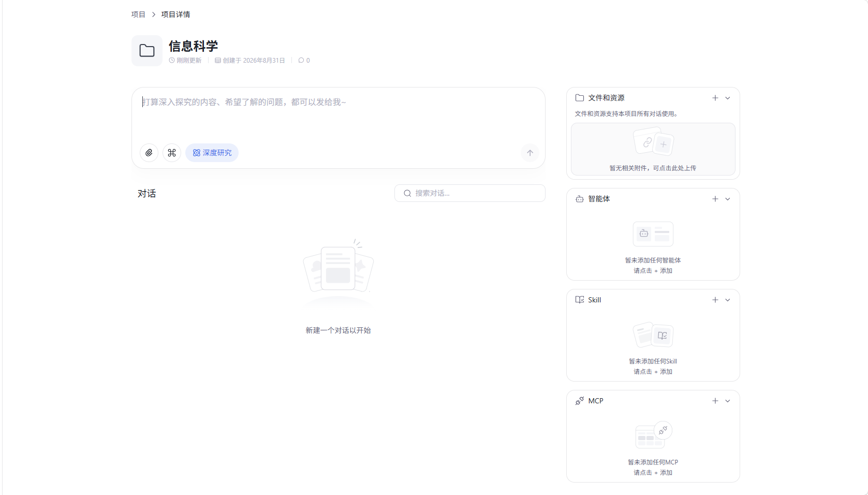Screen dimensions: 868x495
Task: Collapse the 智能体 panel
Action: (728, 199)
